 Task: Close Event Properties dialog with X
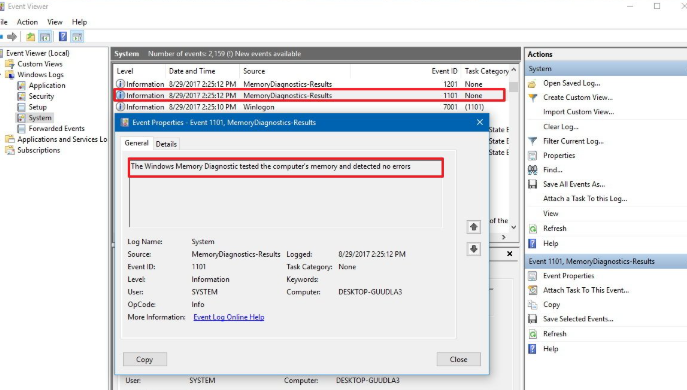point(480,122)
